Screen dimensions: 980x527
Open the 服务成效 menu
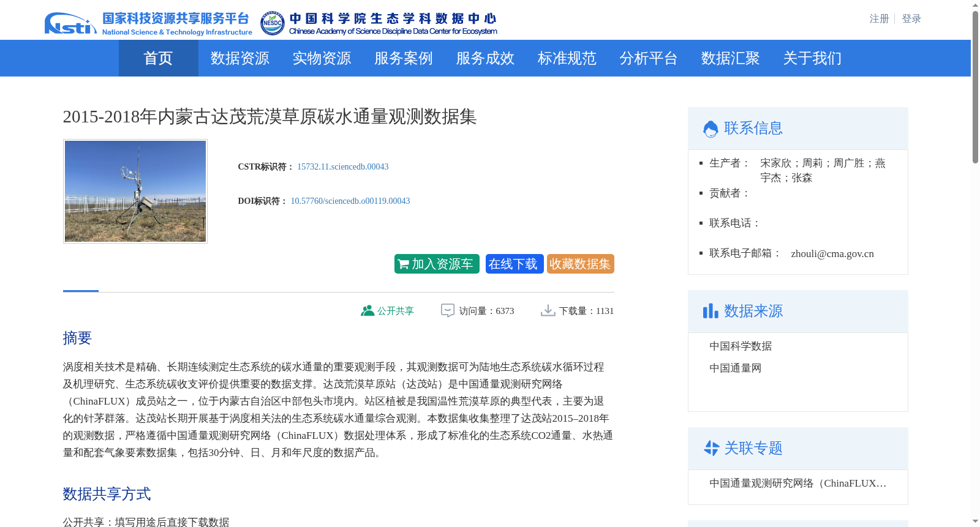click(x=485, y=58)
